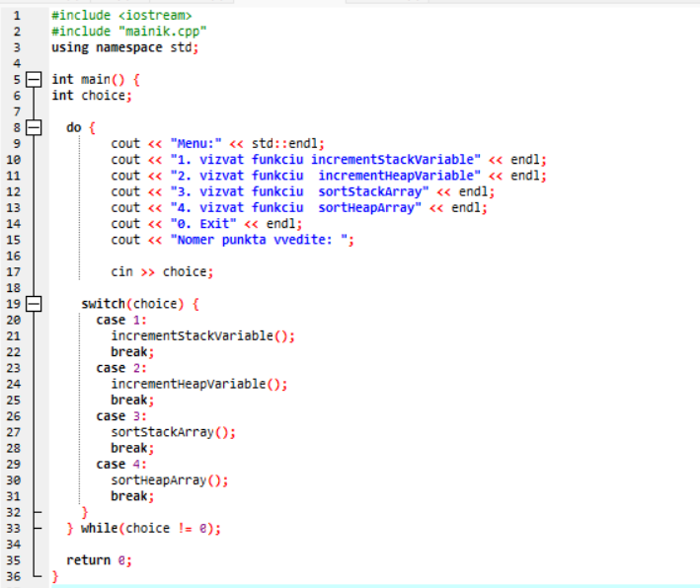Click the 'cin >> choice;' statement

162,271
